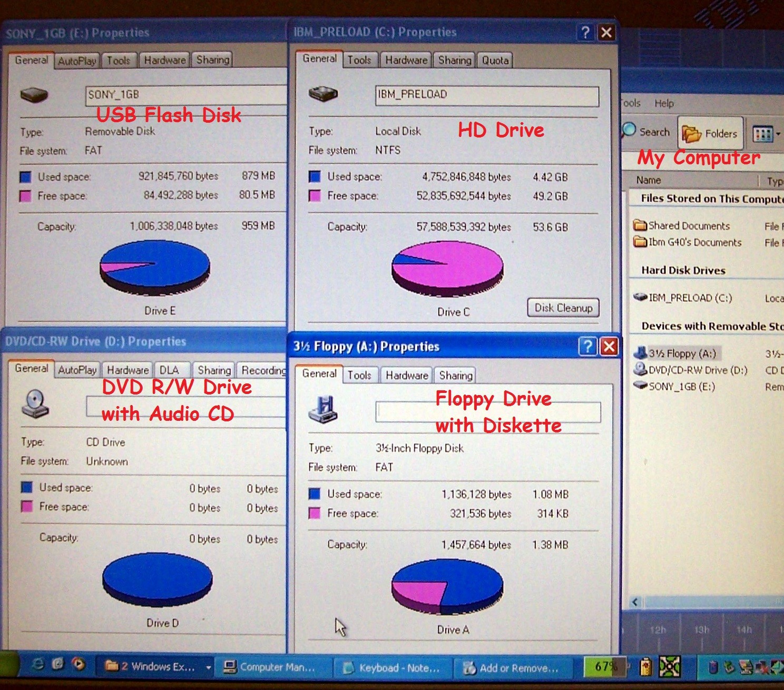Click the hard drive icon in IBM_PRELOAD properties

[x=323, y=95]
